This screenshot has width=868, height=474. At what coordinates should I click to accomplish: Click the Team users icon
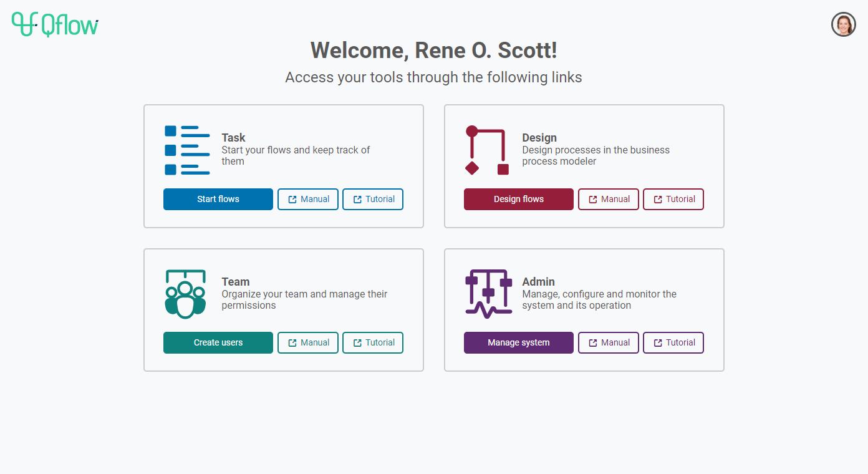[x=185, y=294]
